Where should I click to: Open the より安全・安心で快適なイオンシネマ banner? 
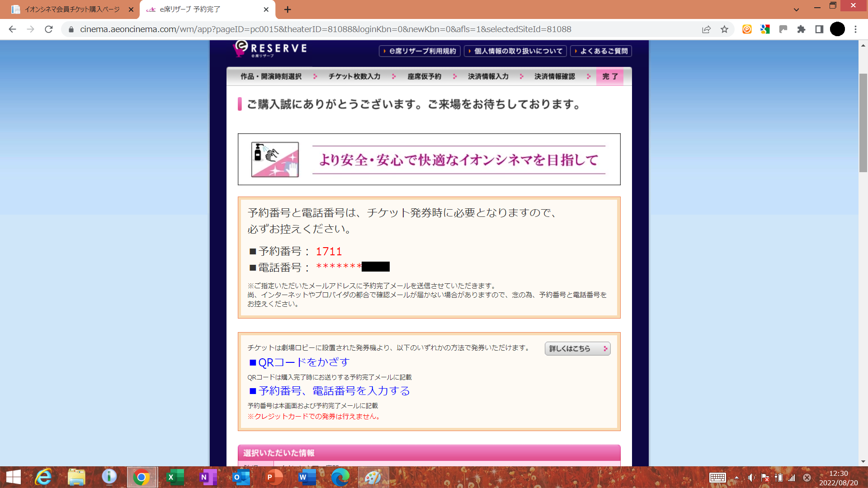[x=429, y=159]
